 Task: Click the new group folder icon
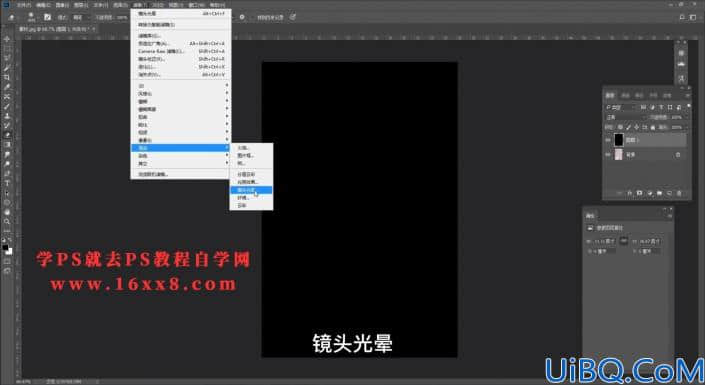[659, 193]
